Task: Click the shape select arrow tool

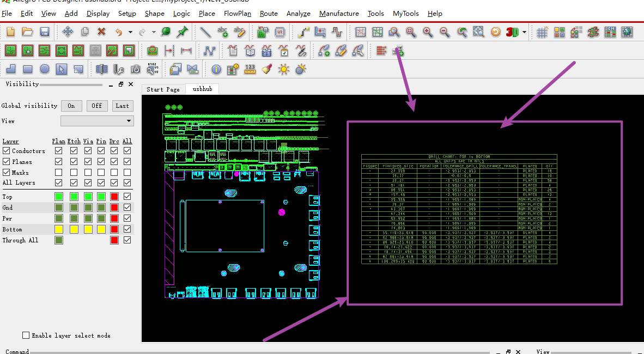Action: (61, 69)
